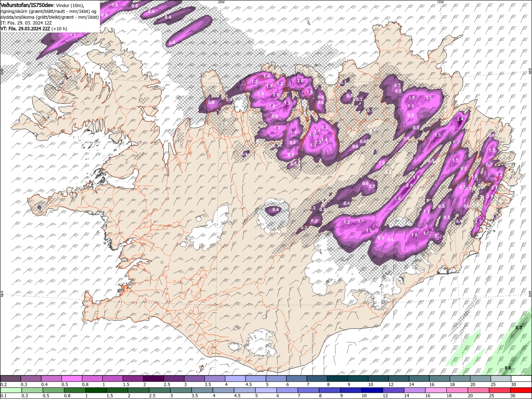Click the '2.1' snowfall value near the east coast
This screenshot has width=532, height=399.
494,187
